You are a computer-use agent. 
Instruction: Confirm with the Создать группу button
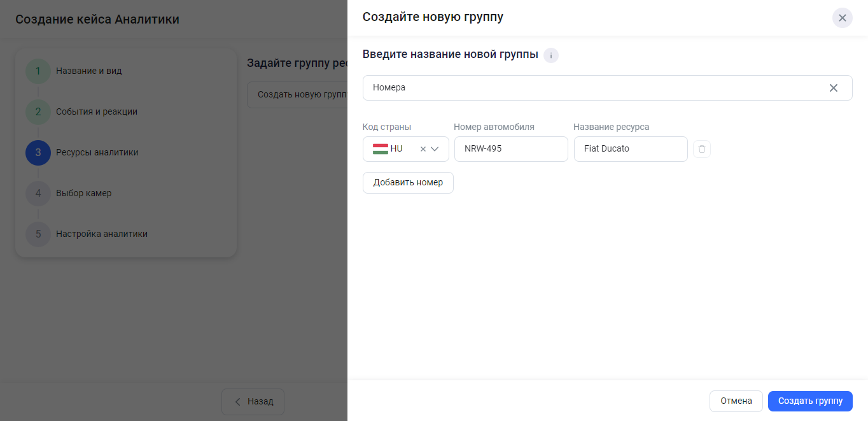[x=809, y=401]
